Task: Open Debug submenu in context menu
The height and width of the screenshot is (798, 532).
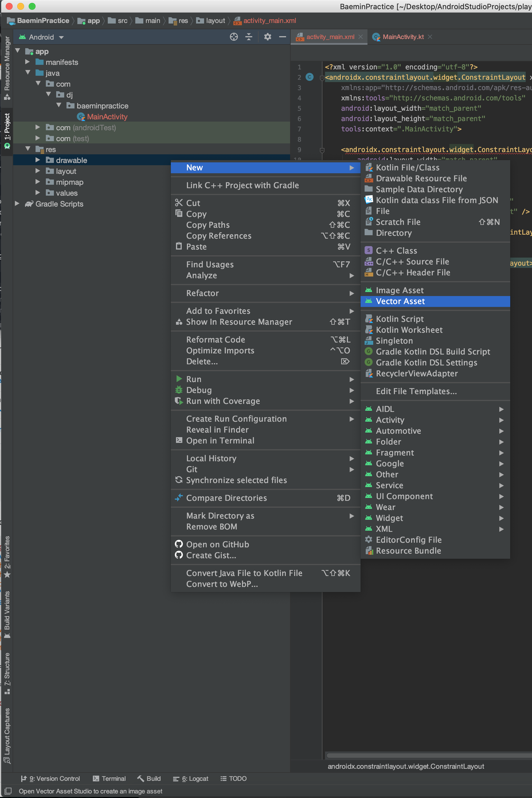Action: (x=266, y=390)
